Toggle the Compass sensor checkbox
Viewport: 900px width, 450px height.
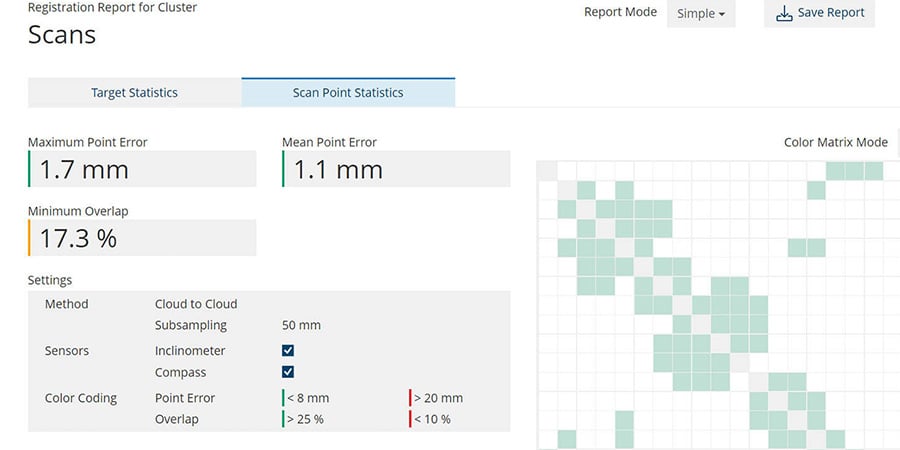click(288, 372)
